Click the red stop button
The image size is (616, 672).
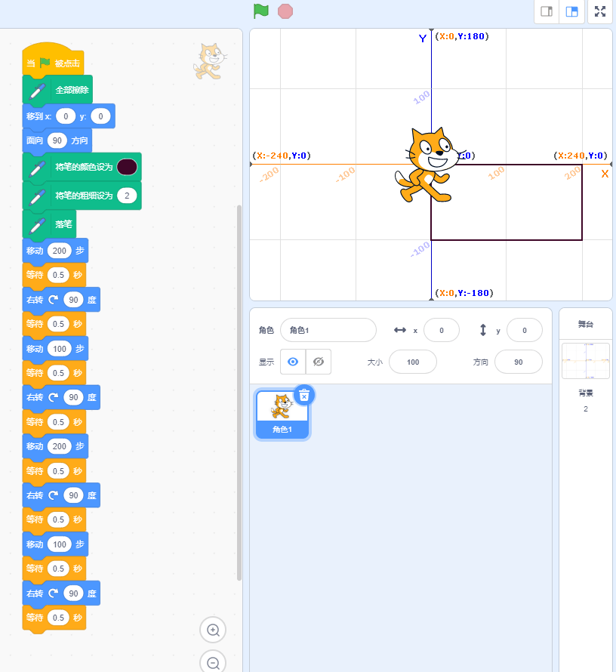click(x=285, y=11)
